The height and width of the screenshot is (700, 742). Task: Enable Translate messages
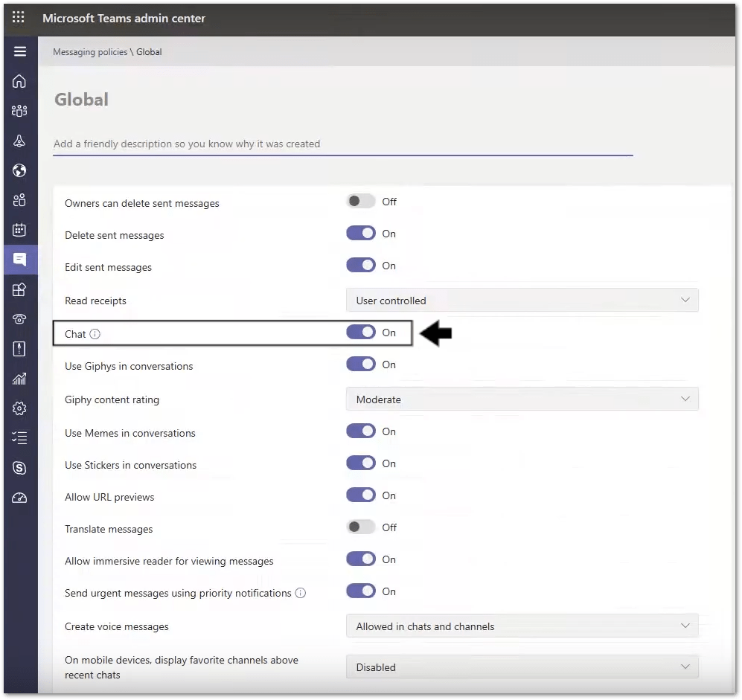coord(361,527)
